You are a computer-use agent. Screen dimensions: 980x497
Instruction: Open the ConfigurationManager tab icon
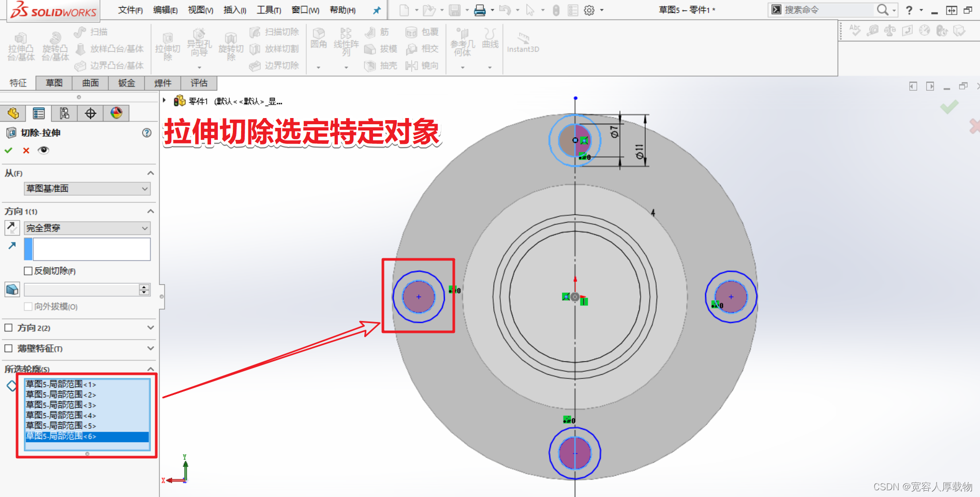click(65, 113)
